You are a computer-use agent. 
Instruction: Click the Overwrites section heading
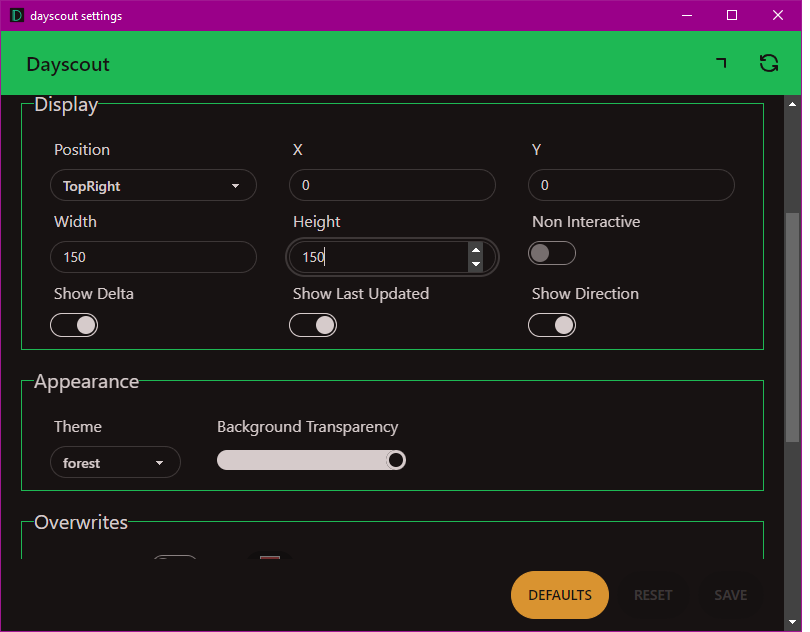[x=81, y=522]
